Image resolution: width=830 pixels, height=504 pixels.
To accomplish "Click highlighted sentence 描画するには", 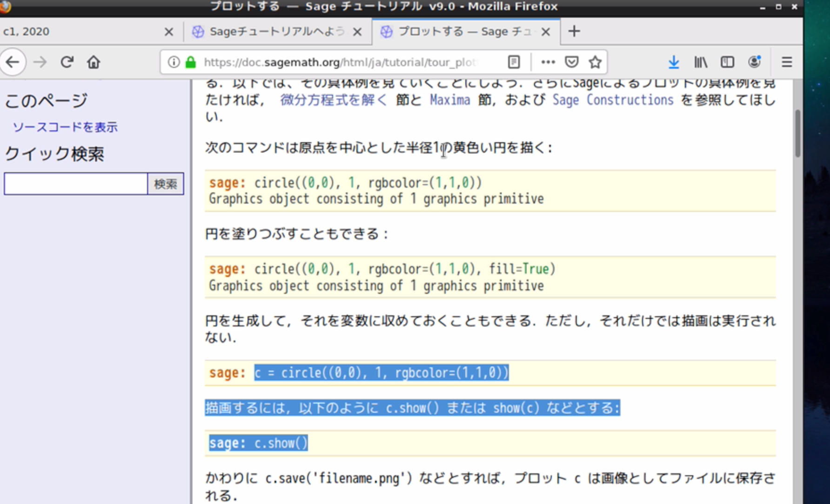I will tap(412, 408).
